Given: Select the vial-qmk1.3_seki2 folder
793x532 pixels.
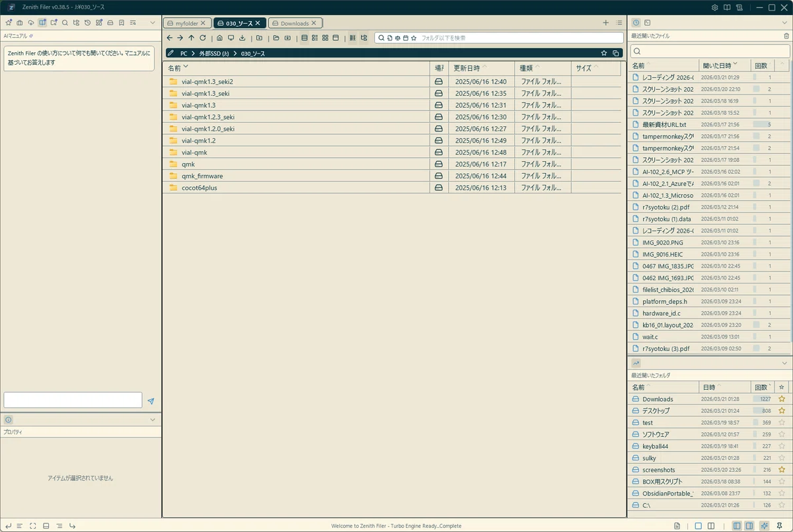Looking at the screenshot, I should (392, 81).
